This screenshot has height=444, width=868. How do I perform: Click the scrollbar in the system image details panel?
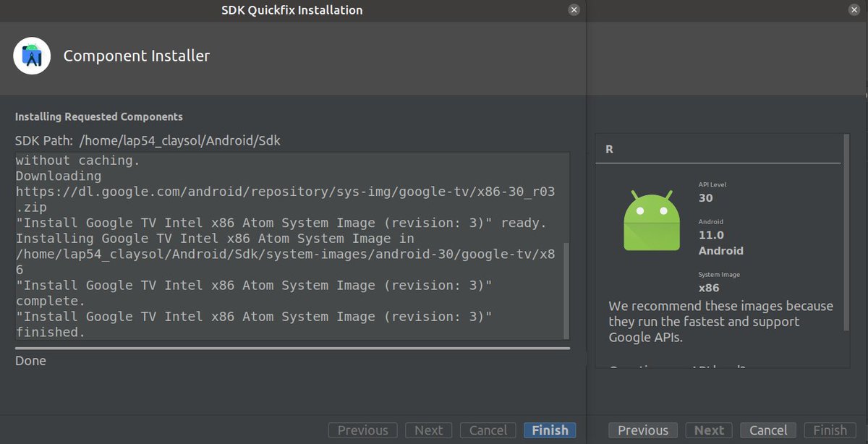[846, 232]
